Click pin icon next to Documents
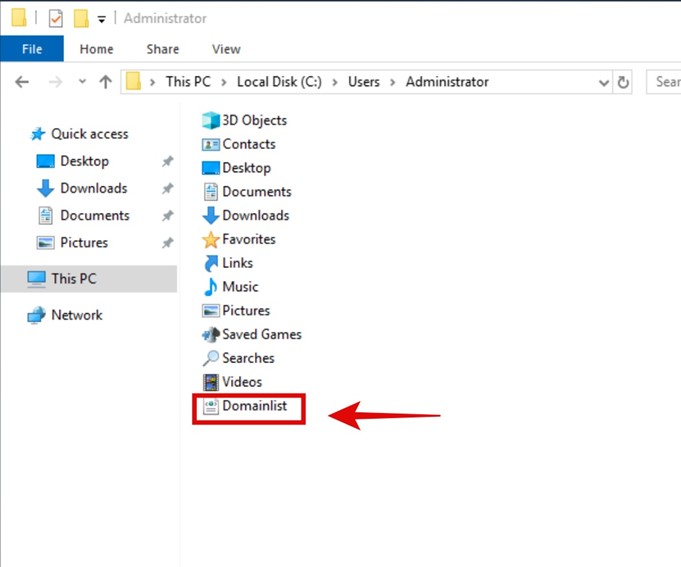The height and width of the screenshot is (567, 681). pos(168,215)
